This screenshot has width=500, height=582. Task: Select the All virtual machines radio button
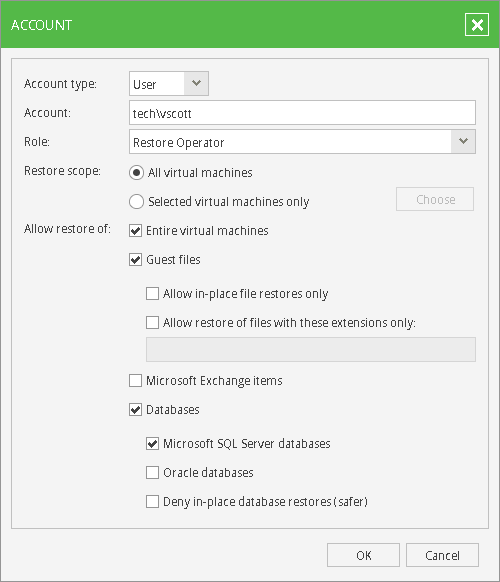pyautogui.click(x=136, y=173)
